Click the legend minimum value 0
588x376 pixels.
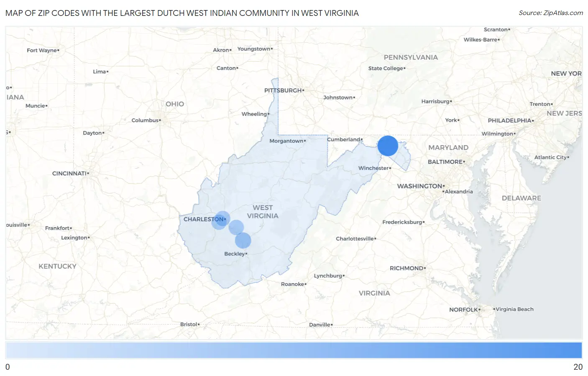coord(8,367)
